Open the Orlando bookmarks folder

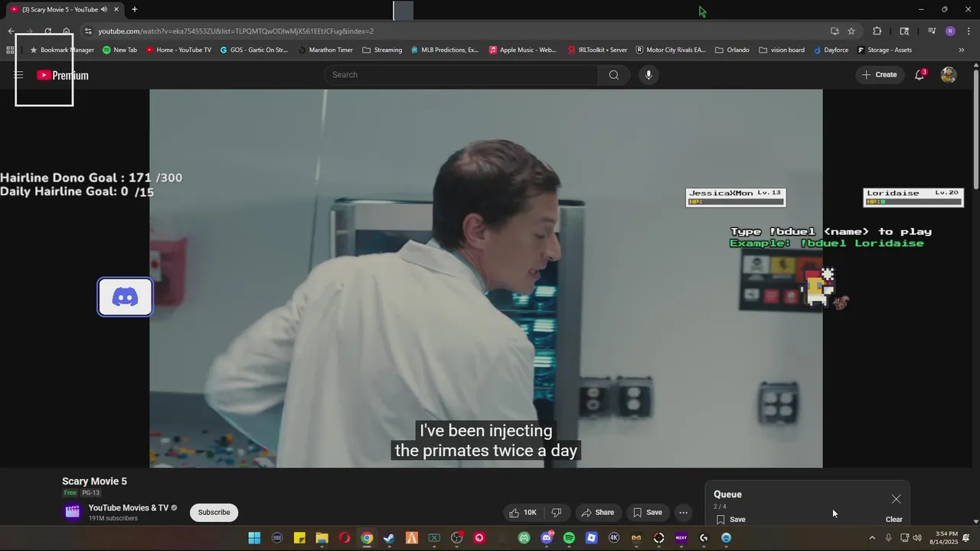tap(732, 50)
